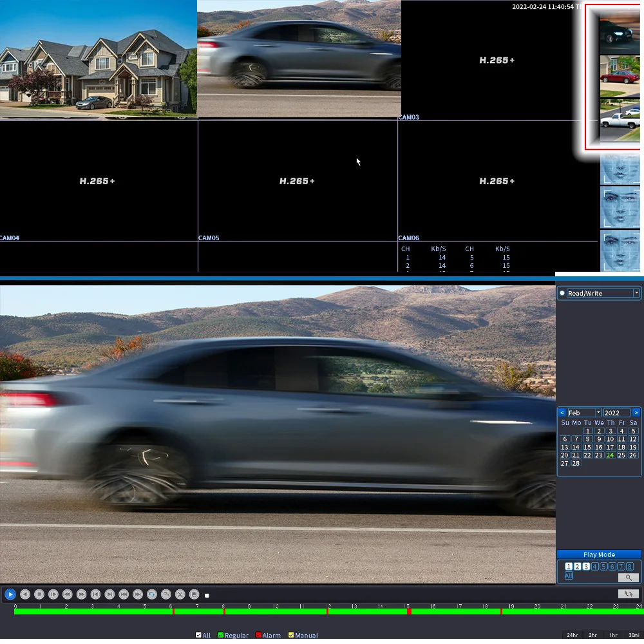Open the Read/Write dropdown
The width and height of the screenshot is (644, 644).
point(603,293)
